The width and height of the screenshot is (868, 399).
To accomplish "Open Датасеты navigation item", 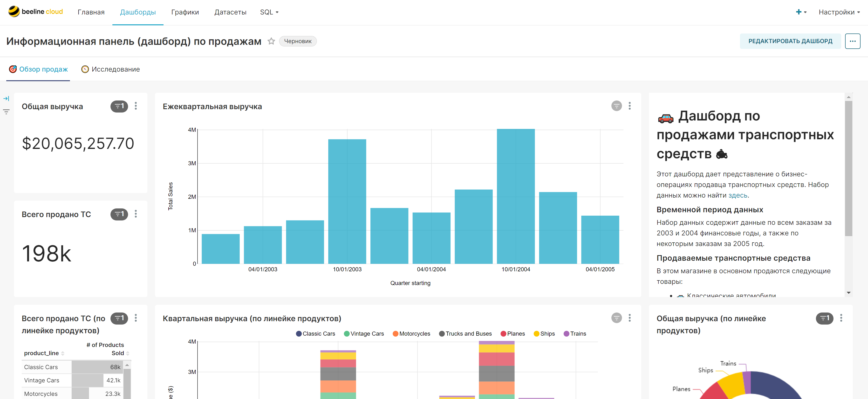I will pyautogui.click(x=231, y=12).
